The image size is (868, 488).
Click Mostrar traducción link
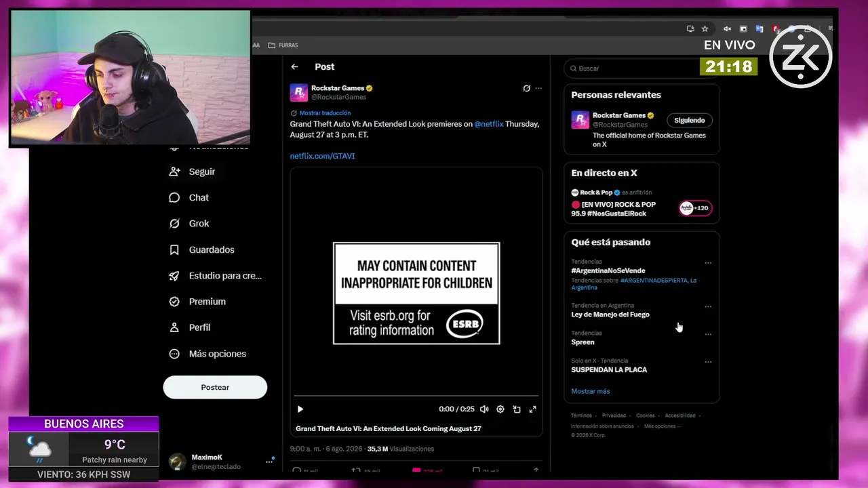[x=325, y=113]
